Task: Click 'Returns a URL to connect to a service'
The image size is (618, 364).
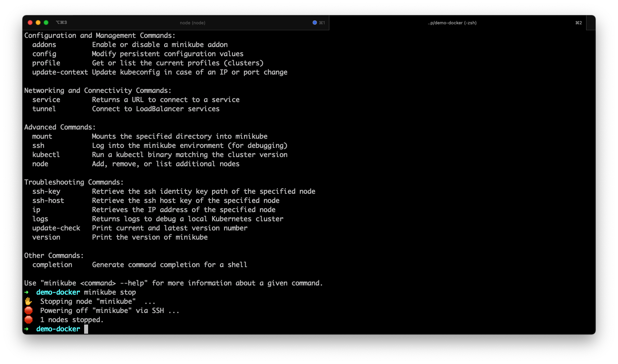Action: (166, 100)
